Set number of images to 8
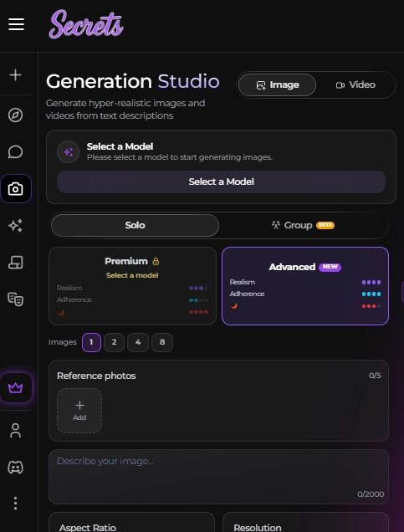 pyautogui.click(x=162, y=342)
